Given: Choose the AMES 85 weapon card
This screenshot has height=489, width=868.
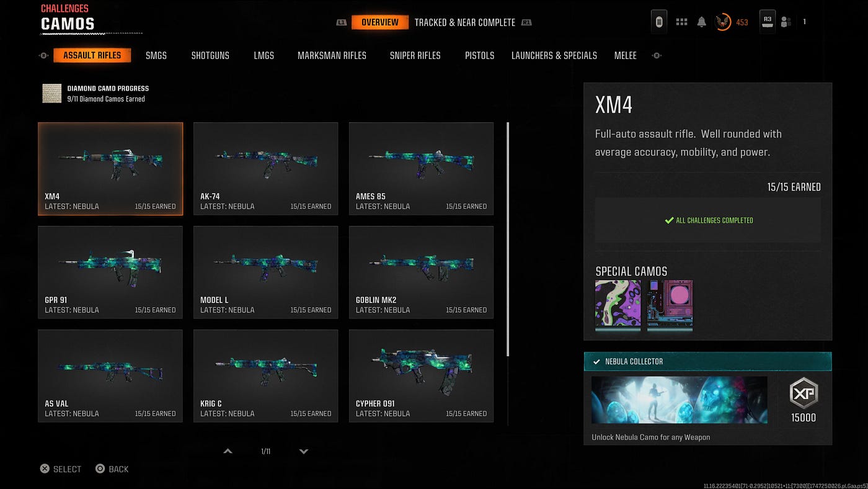Looking at the screenshot, I should click(x=422, y=169).
